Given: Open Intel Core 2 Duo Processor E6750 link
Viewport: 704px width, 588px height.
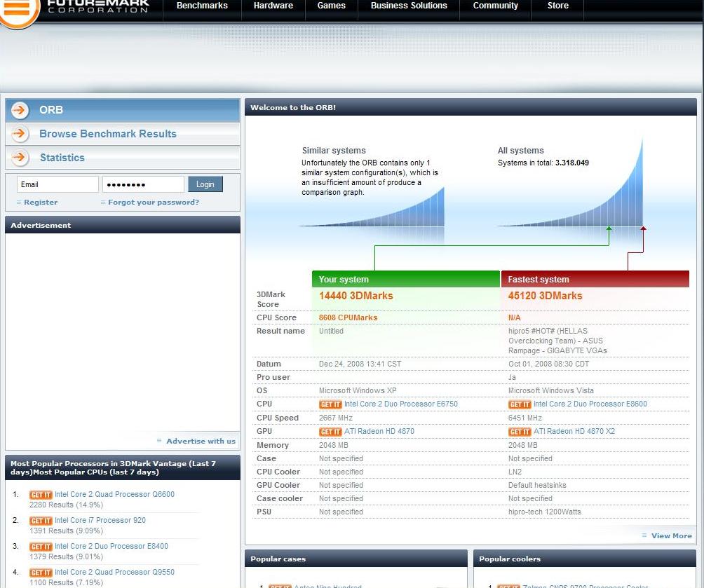Looking at the screenshot, I should coord(401,404).
